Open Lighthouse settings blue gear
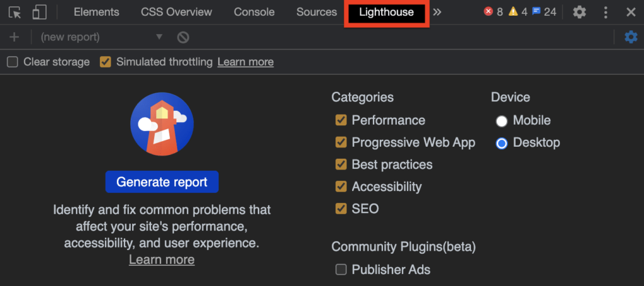The width and height of the screenshot is (644, 286). pyautogui.click(x=631, y=37)
